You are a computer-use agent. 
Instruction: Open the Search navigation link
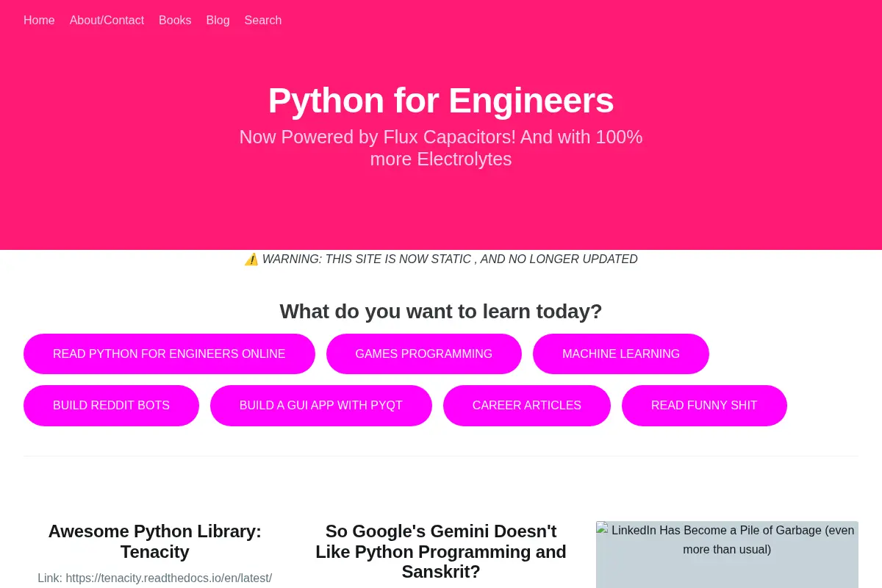pyautogui.click(x=263, y=21)
